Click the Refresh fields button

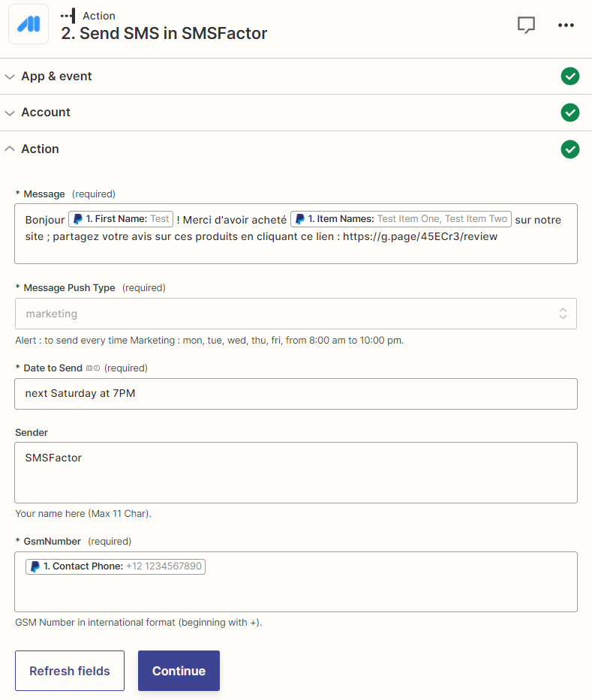coord(70,671)
